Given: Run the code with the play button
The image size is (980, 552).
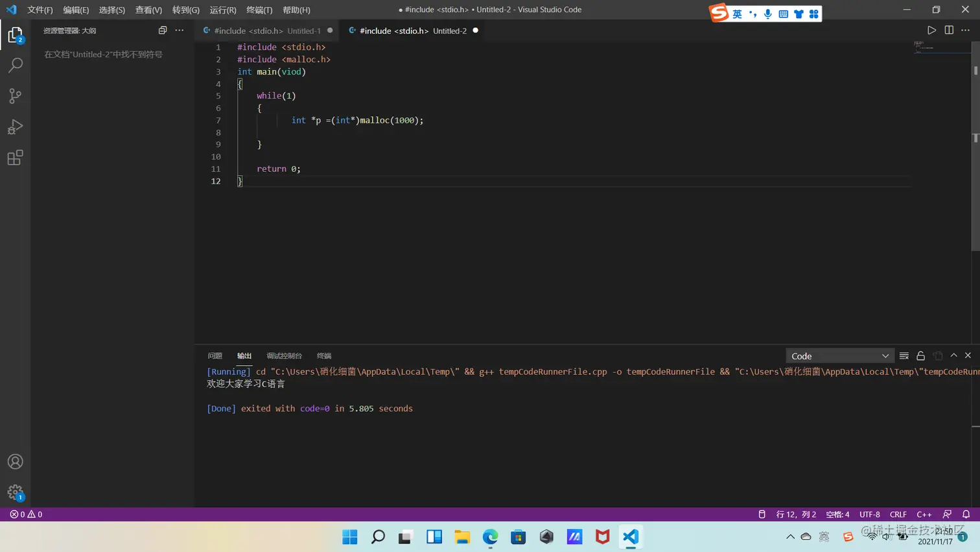Looking at the screenshot, I should 931,30.
